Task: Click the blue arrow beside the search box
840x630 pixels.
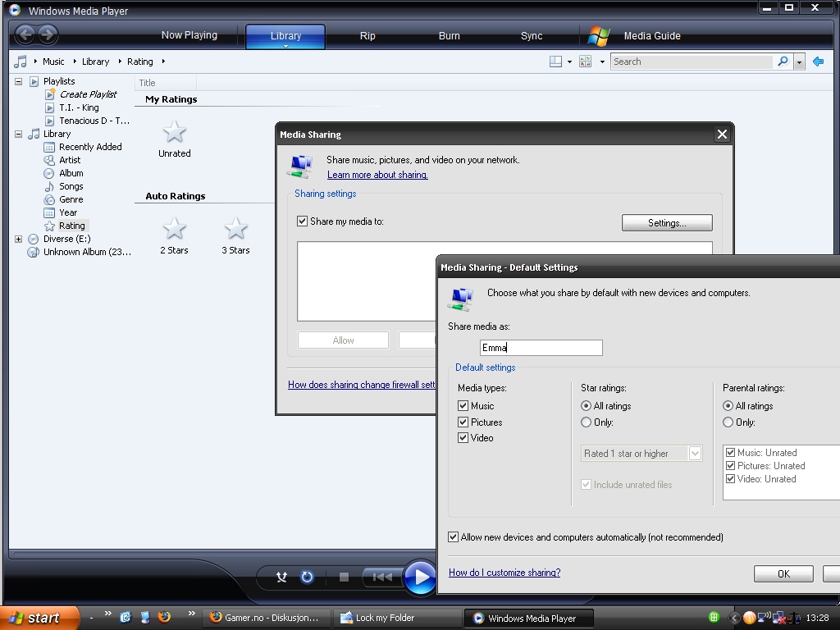Action: [x=818, y=62]
